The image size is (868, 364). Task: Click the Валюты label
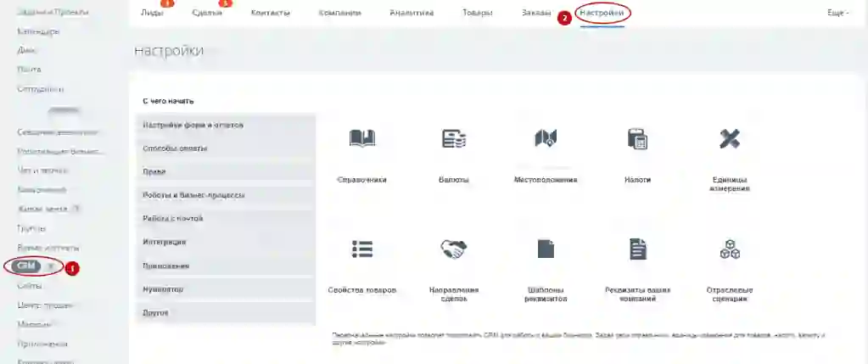(x=454, y=180)
